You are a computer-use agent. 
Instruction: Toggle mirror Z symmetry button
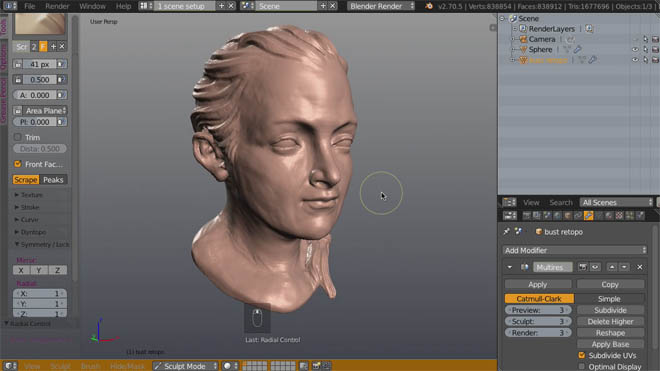(x=58, y=270)
